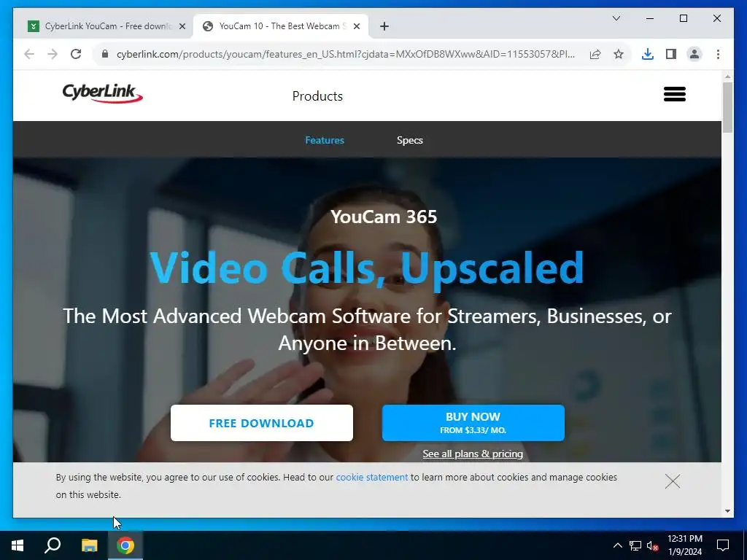Dismiss the cookie notice banner
747x560 pixels.
pyautogui.click(x=672, y=481)
